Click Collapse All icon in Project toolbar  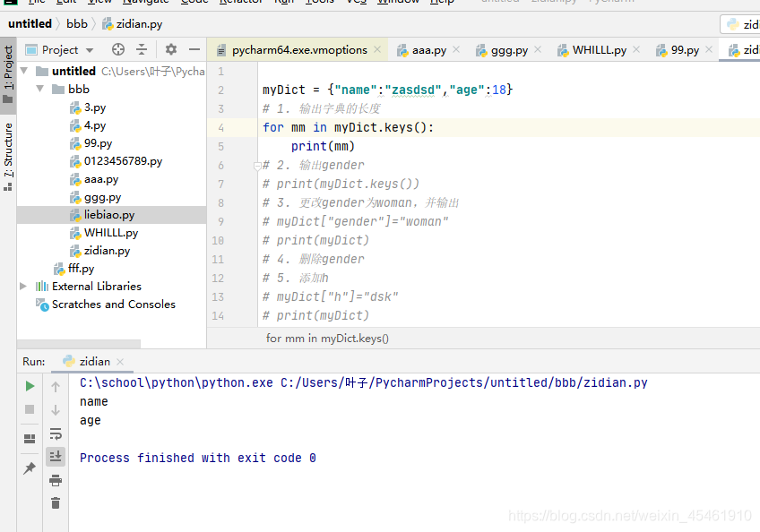[142, 49]
